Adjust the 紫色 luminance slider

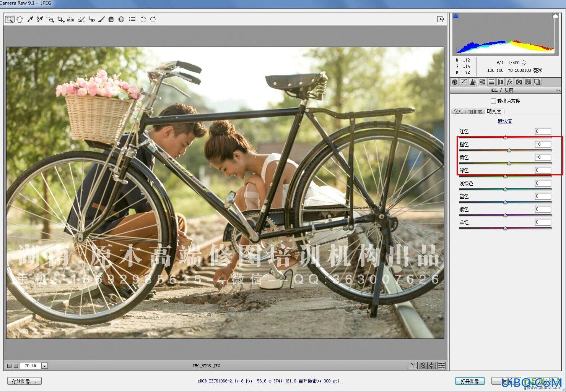(505, 215)
